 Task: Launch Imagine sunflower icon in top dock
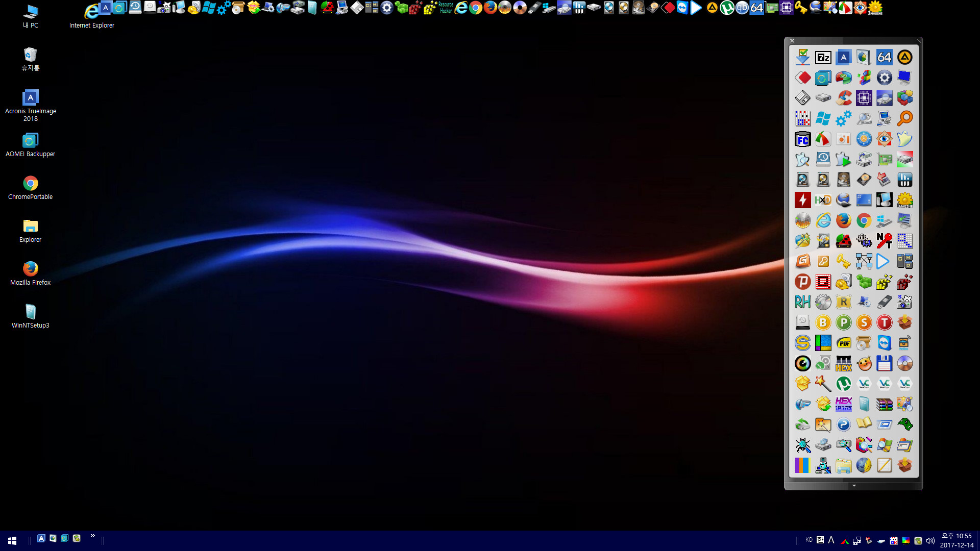click(875, 8)
